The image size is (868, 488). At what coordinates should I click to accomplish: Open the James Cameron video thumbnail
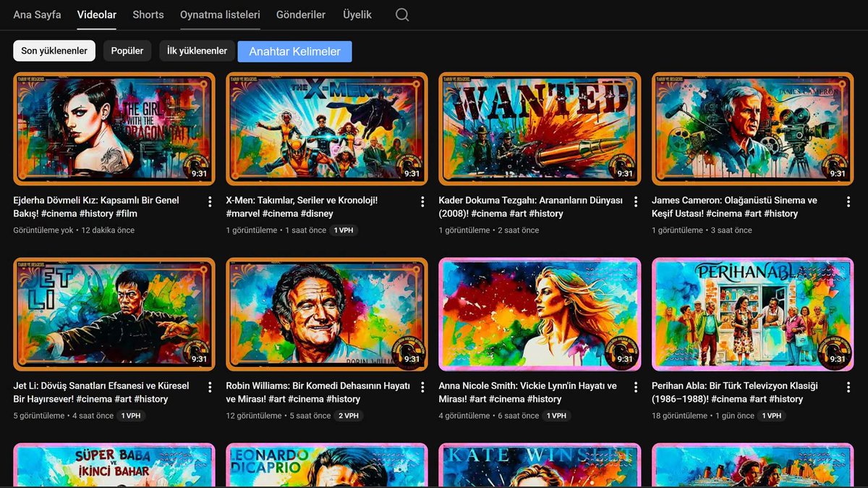pyautogui.click(x=752, y=129)
